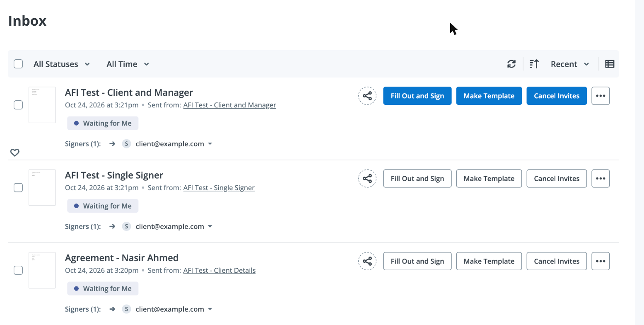The image size is (644, 325).
Task: Click the heart favorite icon
Action: [15, 153]
